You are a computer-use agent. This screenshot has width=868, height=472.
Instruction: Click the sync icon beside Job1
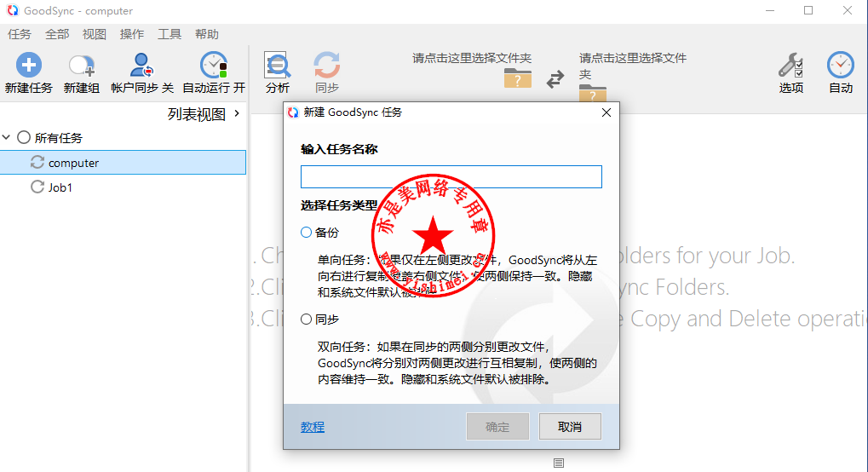click(37, 187)
